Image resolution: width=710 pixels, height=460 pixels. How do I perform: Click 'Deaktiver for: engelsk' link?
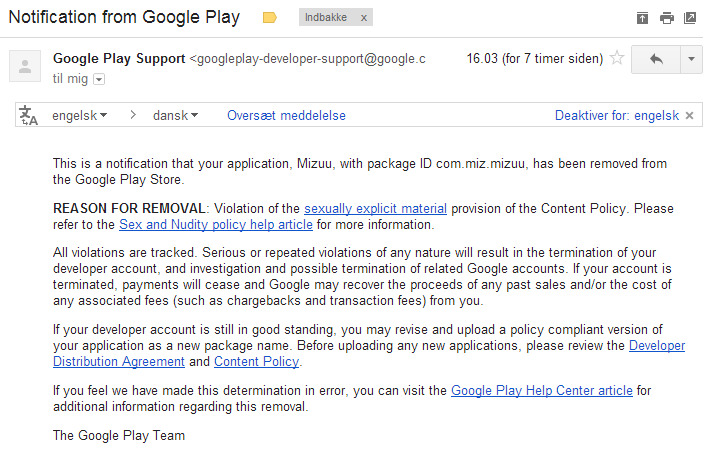click(x=617, y=115)
